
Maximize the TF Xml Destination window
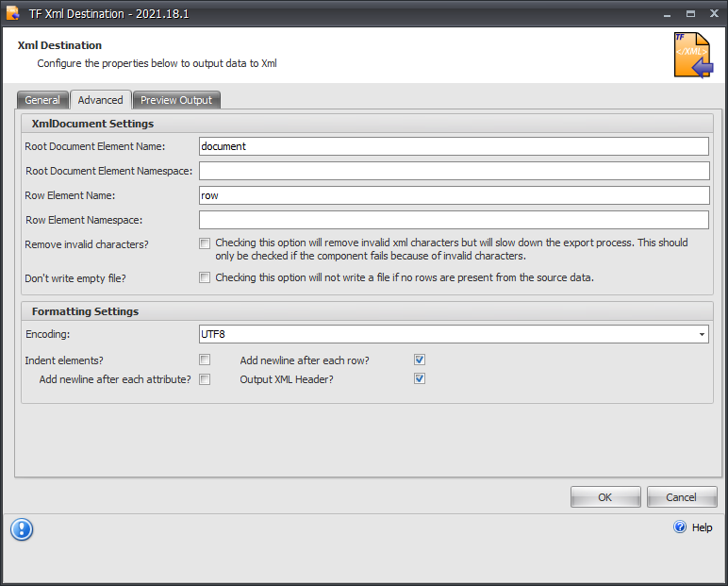click(691, 14)
